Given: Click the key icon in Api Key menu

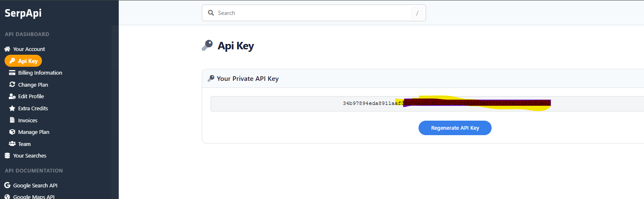Looking at the screenshot, I should point(12,61).
